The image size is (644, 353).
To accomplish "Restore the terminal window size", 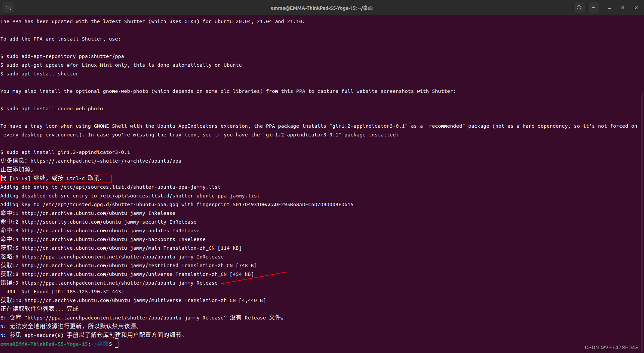I will (x=623, y=8).
